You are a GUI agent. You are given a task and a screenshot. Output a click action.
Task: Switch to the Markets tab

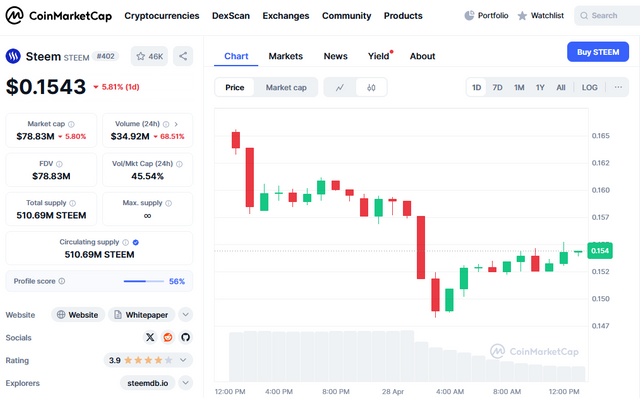(x=286, y=56)
